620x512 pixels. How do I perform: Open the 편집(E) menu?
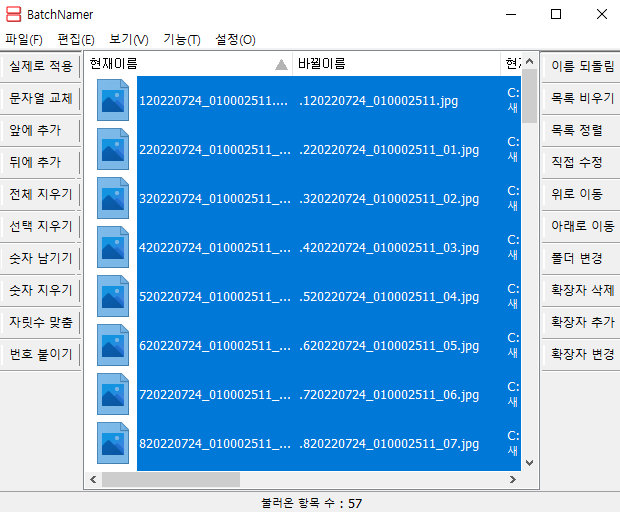click(x=76, y=40)
